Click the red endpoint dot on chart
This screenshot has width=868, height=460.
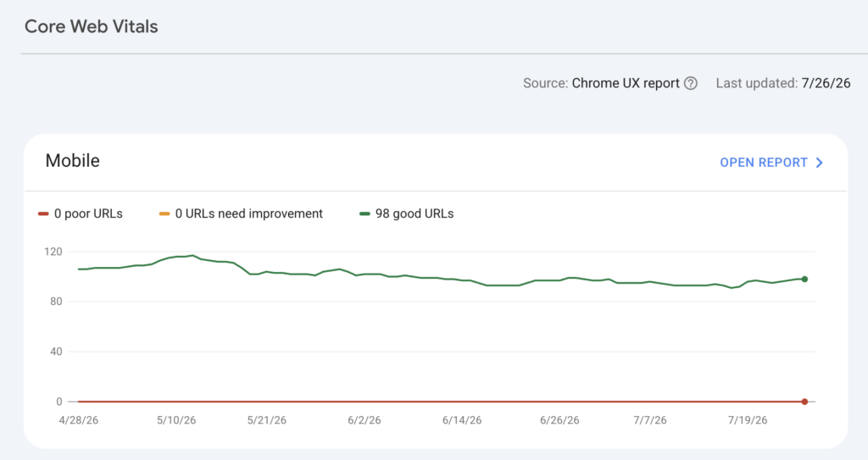coord(804,402)
